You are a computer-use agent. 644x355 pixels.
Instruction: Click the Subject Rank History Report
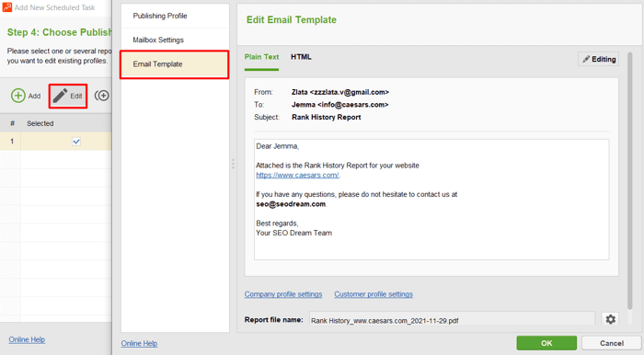pos(326,118)
